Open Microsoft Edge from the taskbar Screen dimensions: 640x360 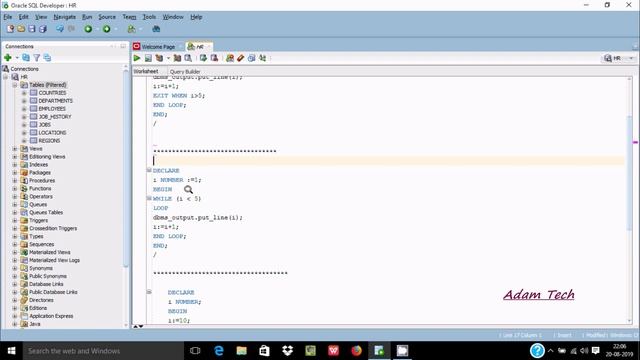click(219, 351)
